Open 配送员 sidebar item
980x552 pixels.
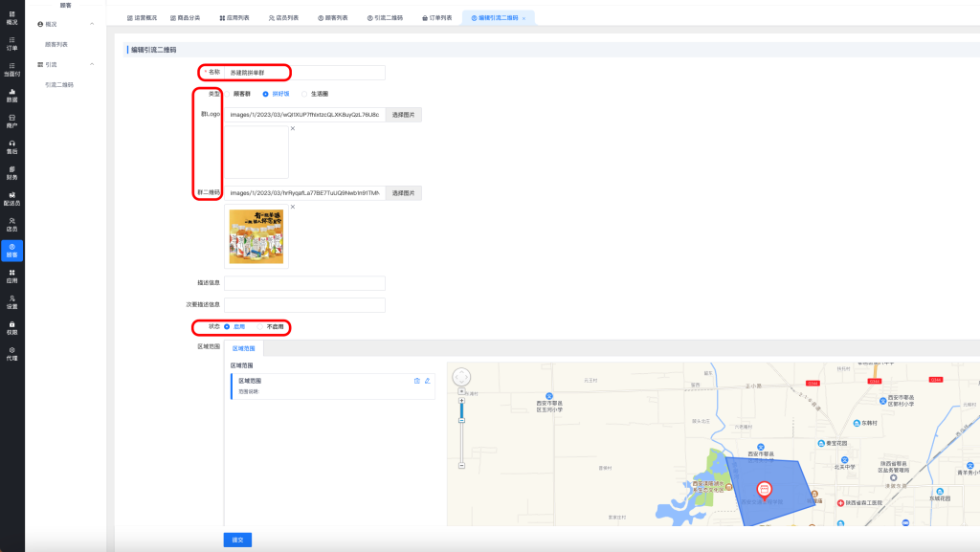[x=11, y=199]
